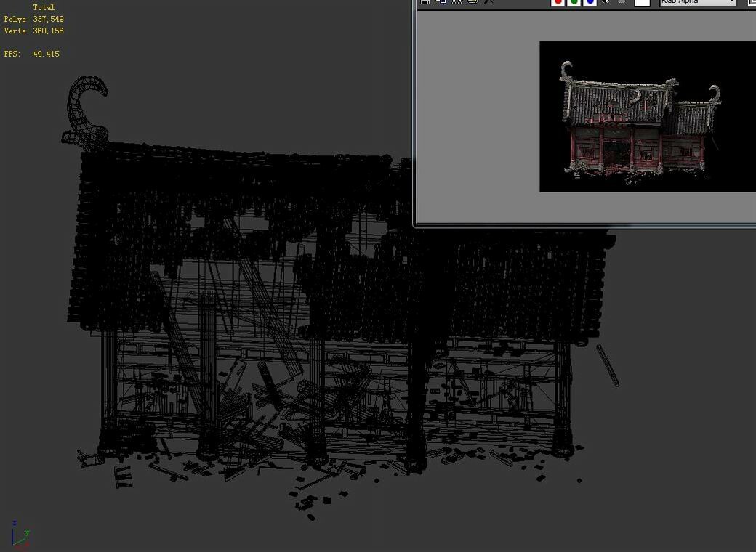This screenshot has height=552, width=756.
Task: Click the rendered building image preview
Action: click(648, 116)
